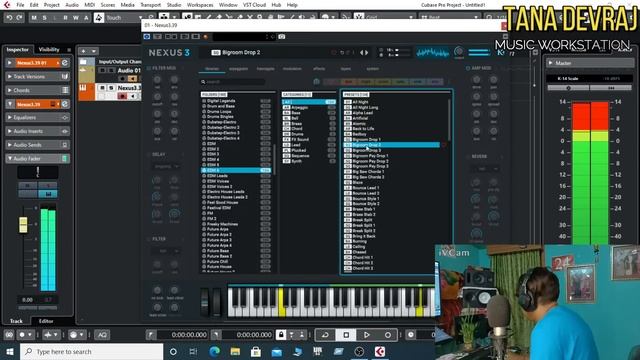This screenshot has width=640, height=360.
Task: Open the VST Cloud menu
Action: coord(254,5)
